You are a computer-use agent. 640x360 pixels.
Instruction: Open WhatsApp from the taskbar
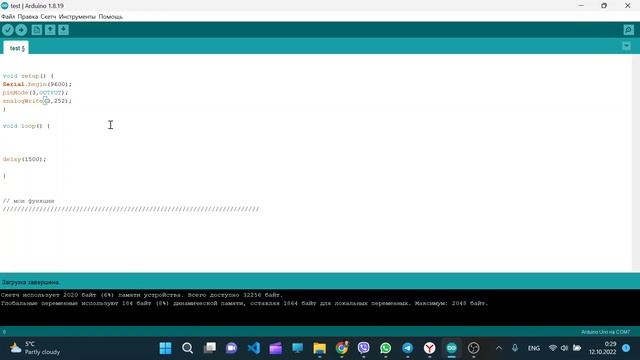tap(386, 348)
